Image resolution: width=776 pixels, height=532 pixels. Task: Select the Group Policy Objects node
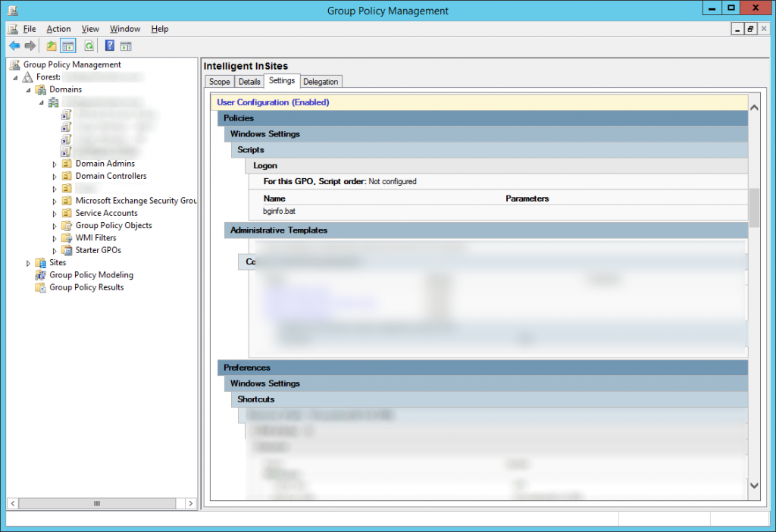pyautogui.click(x=67, y=225)
